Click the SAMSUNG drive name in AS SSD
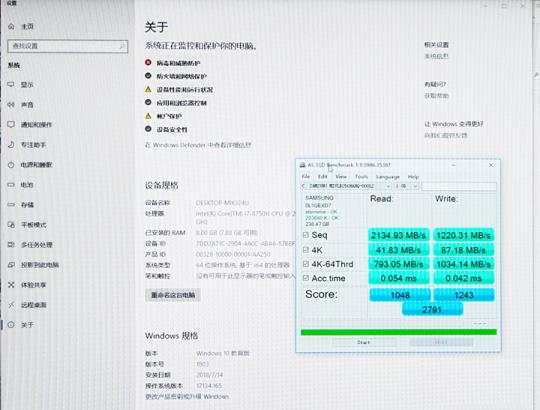Viewport: 540px width, 410px height. [x=319, y=198]
